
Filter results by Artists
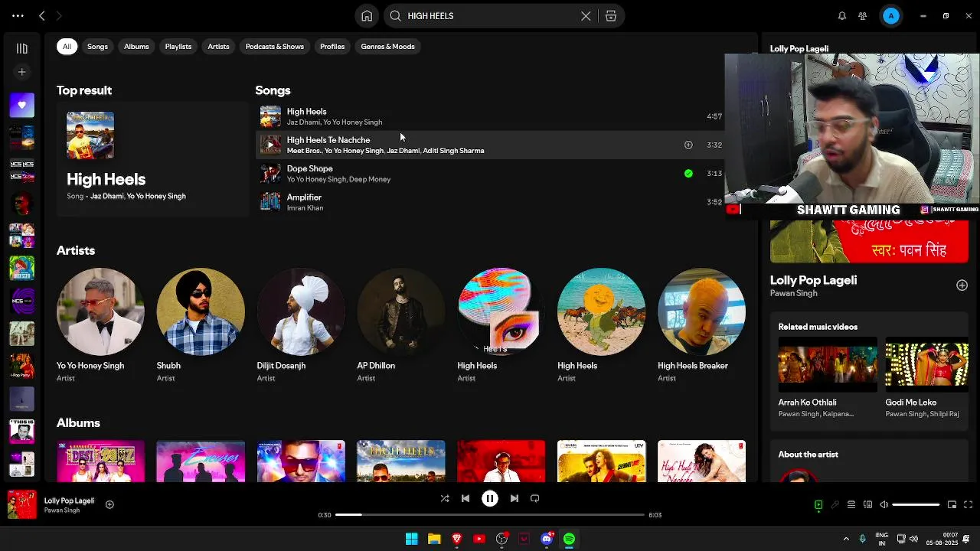pos(218,47)
